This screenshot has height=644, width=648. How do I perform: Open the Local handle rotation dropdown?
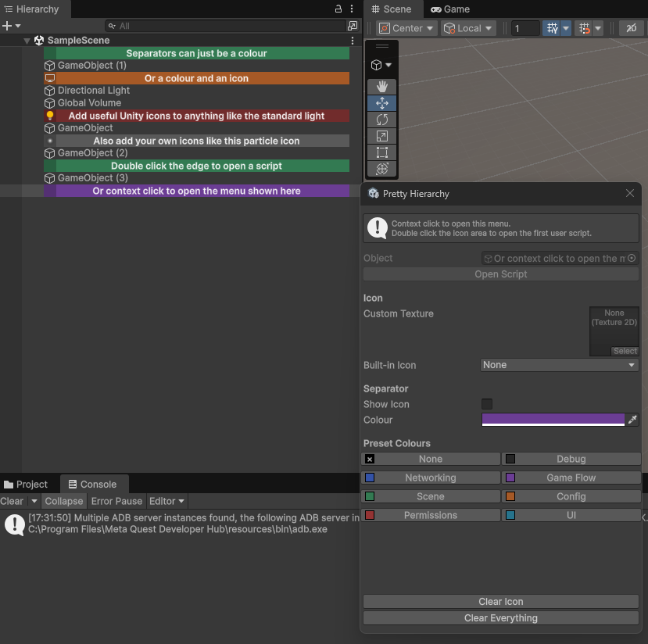point(468,28)
